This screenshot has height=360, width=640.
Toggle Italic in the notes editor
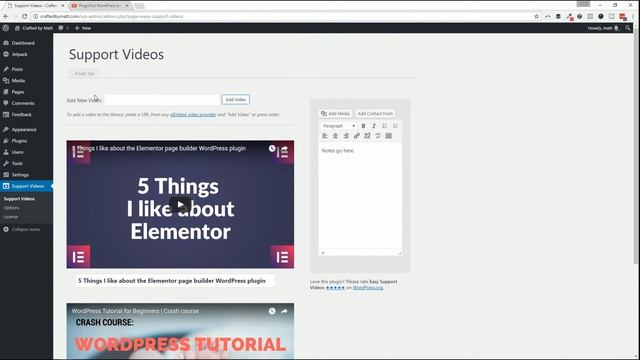[374, 126]
